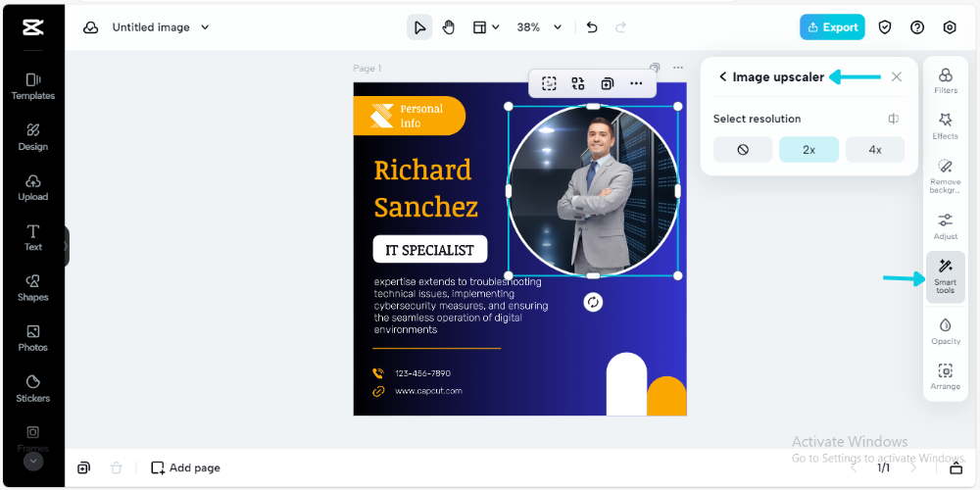Open more options in floating image toolbar

[x=636, y=83]
